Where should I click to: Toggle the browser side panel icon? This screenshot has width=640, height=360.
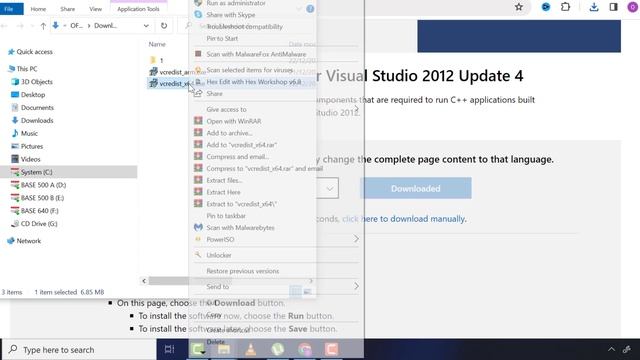[x=613, y=7]
